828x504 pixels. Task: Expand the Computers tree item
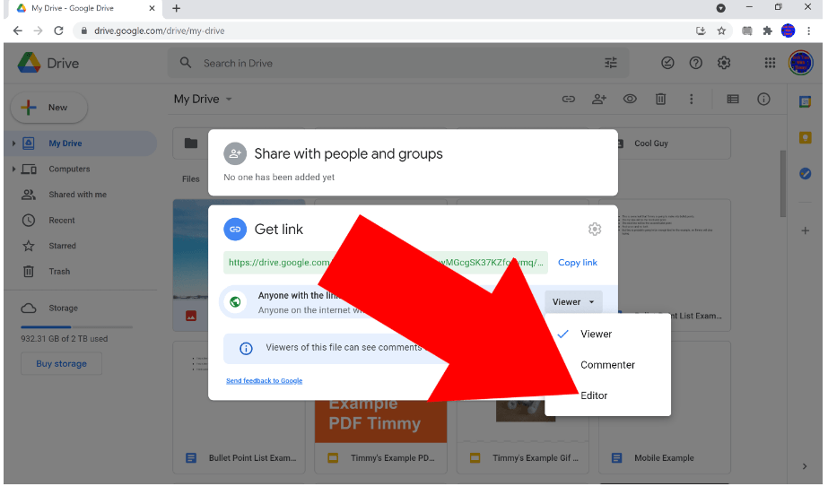[x=13, y=169]
